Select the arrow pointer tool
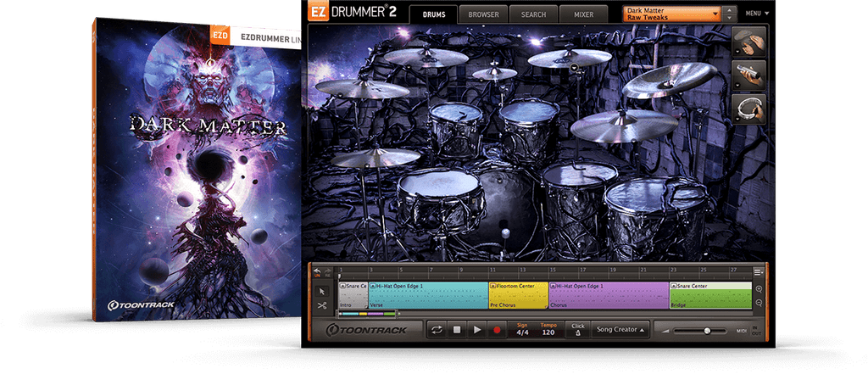Viewport: 868px width, 374px height. pyautogui.click(x=322, y=292)
